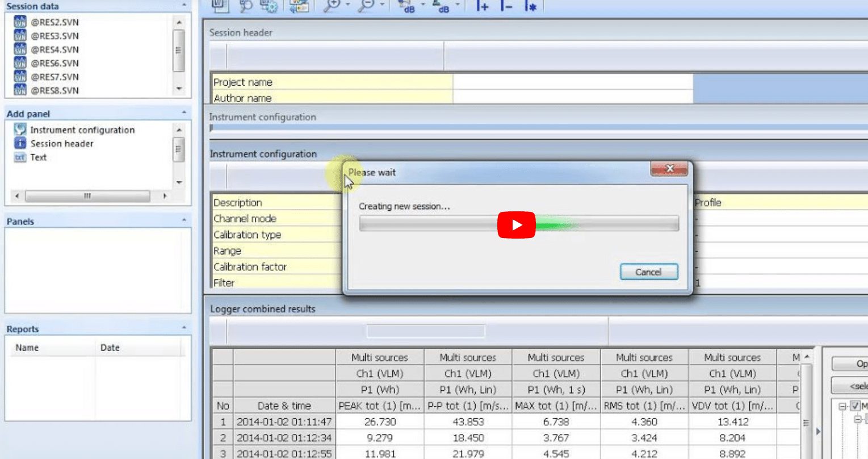
Task: Click the zoom out magnifier icon
Action: [366, 5]
